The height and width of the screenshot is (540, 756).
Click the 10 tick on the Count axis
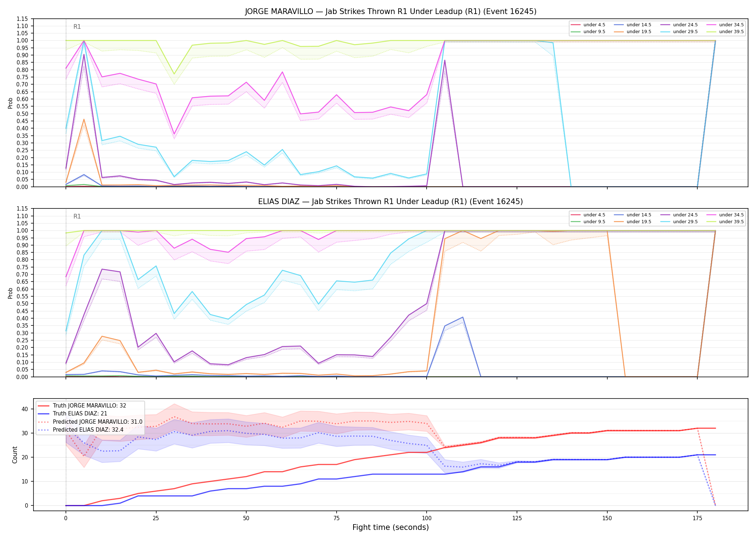[x=25, y=481]
